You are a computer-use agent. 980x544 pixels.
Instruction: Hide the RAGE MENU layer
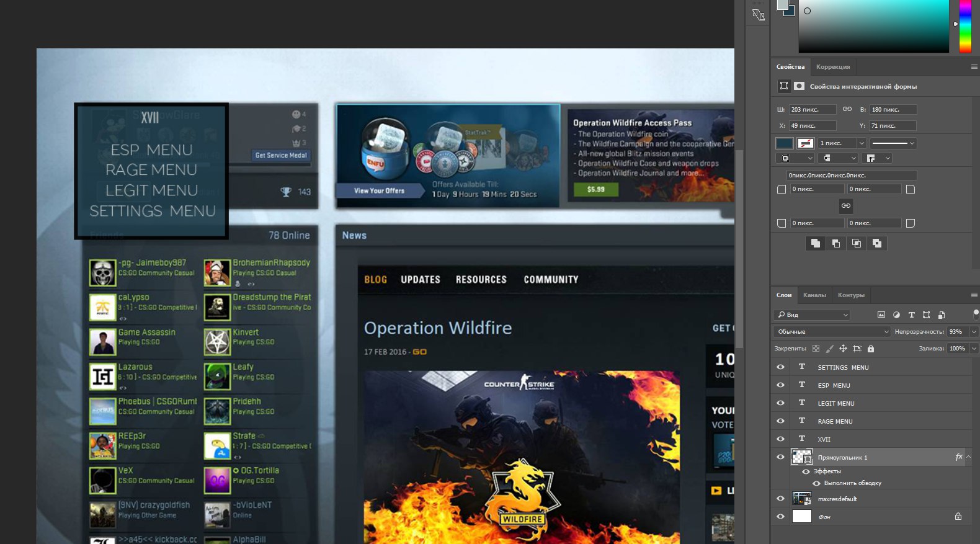pos(780,421)
